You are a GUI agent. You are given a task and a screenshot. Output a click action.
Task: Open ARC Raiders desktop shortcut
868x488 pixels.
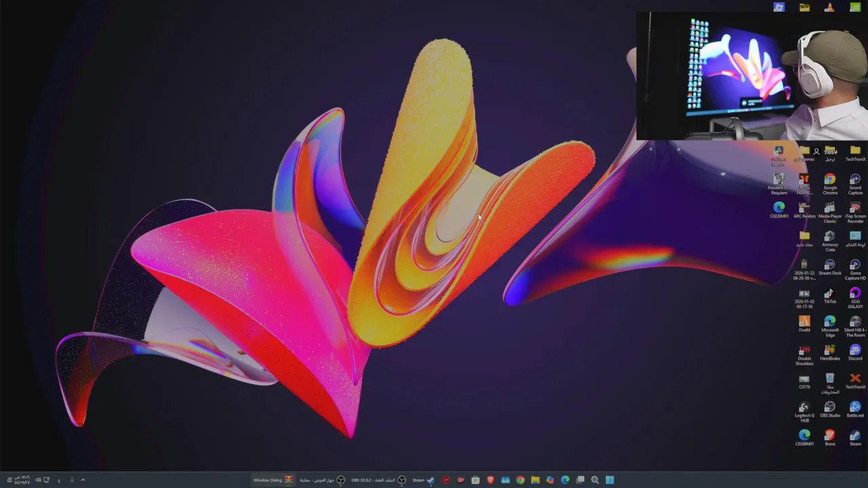[804, 211]
